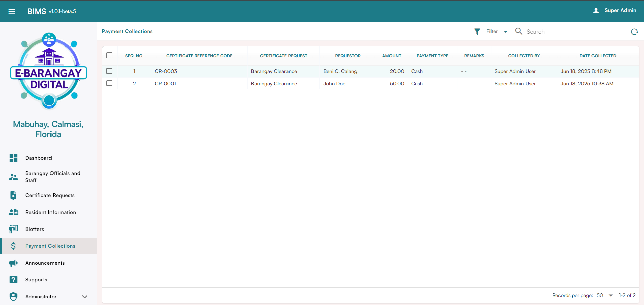Click the E-Barangay Digital logo
This screenshot has height=305, width=644.
click(x=49, y=71)
